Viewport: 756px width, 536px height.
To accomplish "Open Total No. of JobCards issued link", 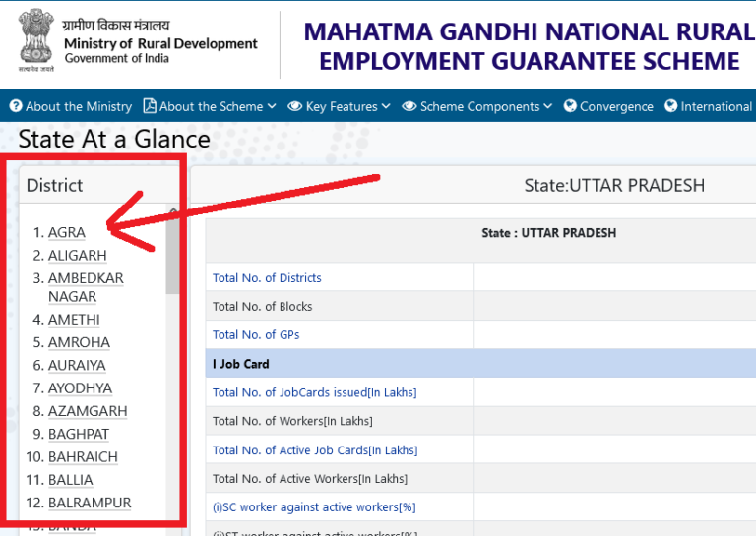I will click(314, 392).
